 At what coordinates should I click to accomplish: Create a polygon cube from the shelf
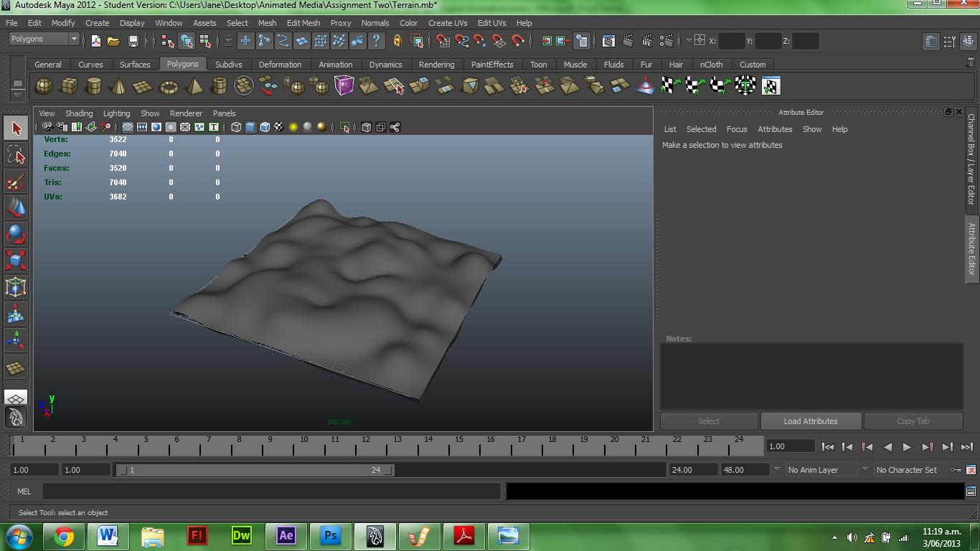[x=69, y=86]
